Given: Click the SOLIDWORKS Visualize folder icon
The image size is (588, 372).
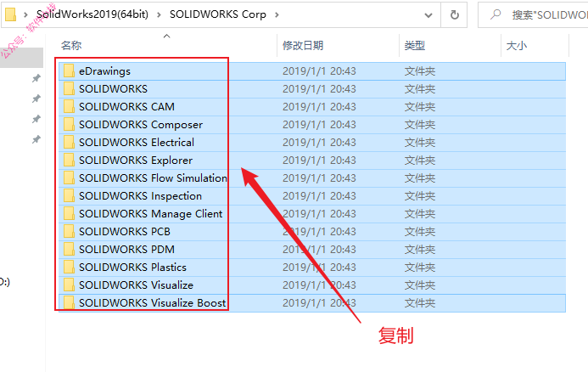Looking at the screenshot, I should [69, 285].
